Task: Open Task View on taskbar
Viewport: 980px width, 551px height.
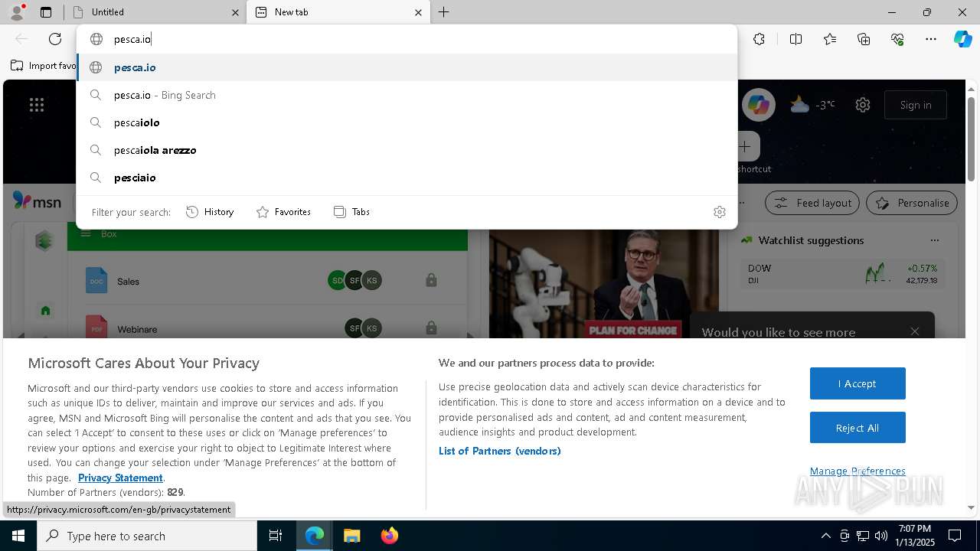Action: (x=276, y=536)
